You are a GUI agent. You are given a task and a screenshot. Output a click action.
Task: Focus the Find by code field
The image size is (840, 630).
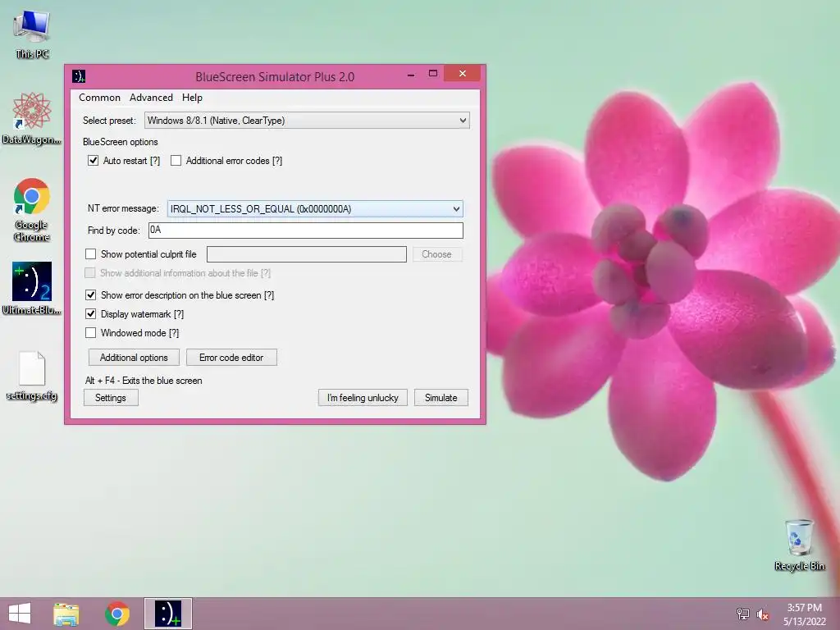(306, 231)
